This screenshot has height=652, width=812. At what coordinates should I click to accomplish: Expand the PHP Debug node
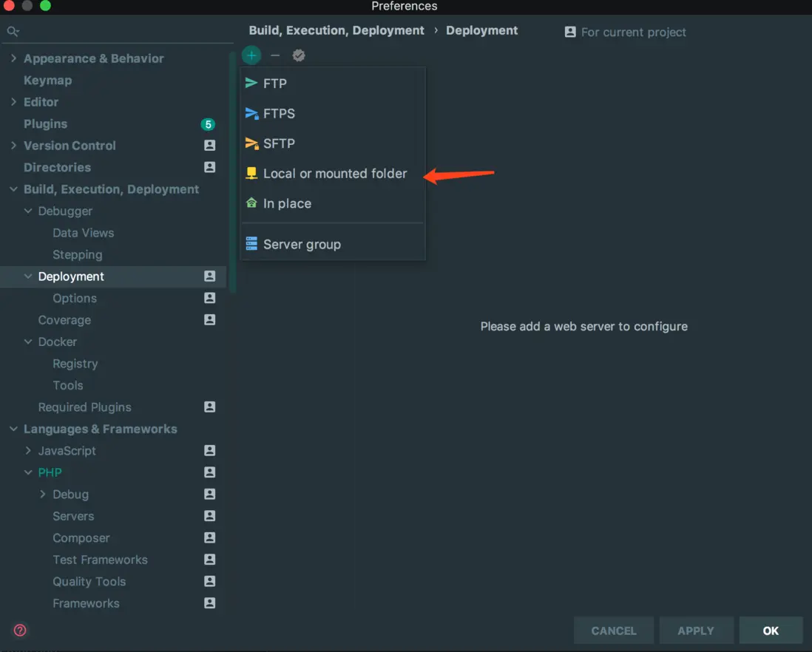(43, 494)
